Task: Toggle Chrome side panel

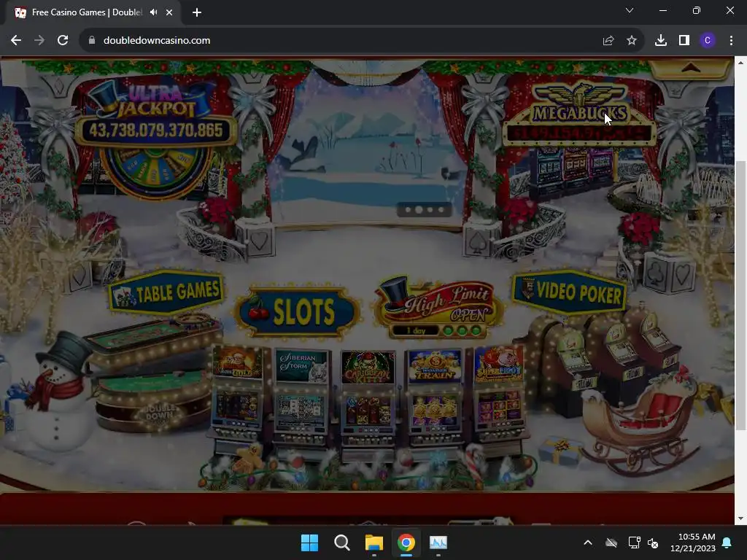Action: coord(684,41)
